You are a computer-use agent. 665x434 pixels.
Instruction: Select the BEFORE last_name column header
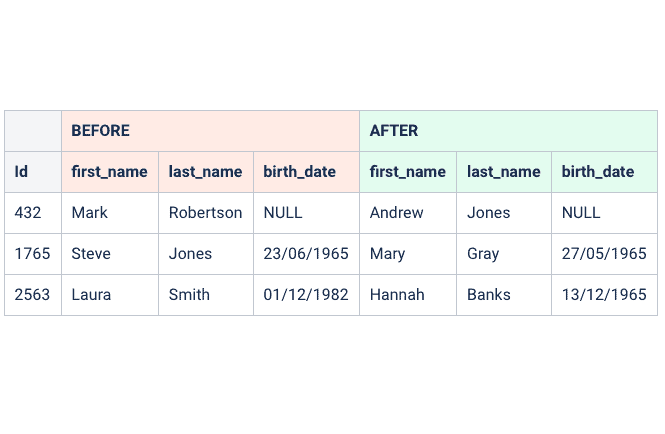tap(206, 172)
